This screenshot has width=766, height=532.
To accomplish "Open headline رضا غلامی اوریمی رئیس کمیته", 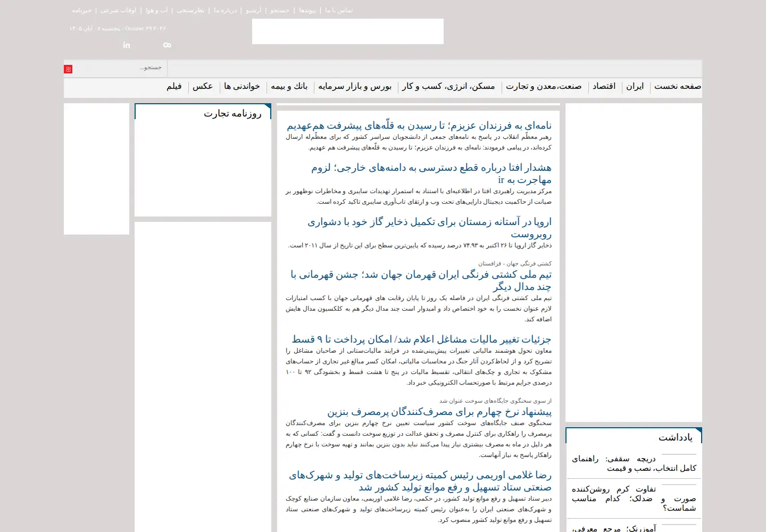I will pos(420,481).
